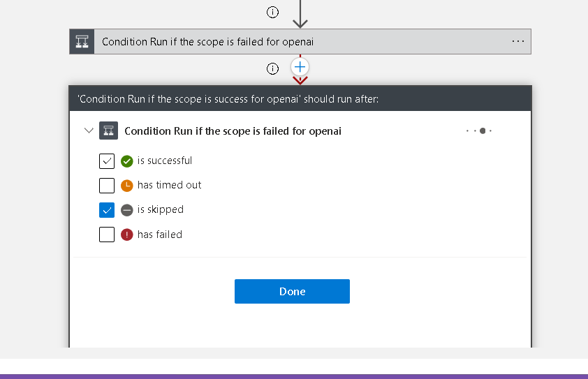Click the 'is skipped' label text
The width and height of the screenshot is (588, 379).
point(161,209)
